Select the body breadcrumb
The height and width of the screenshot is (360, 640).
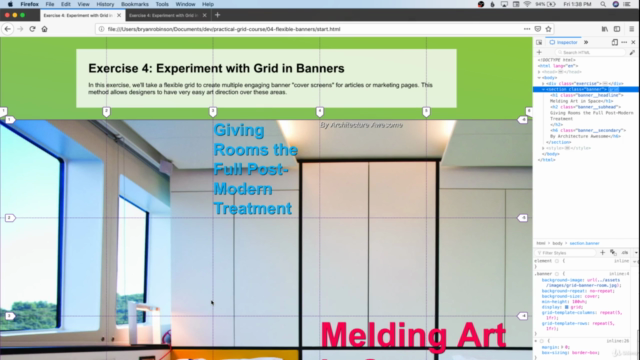coord(557,243)
